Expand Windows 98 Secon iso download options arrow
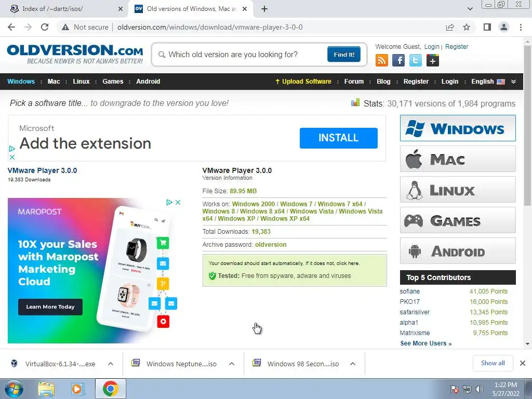Viewport: 532px width, 399px height. [x=353, y=364]
